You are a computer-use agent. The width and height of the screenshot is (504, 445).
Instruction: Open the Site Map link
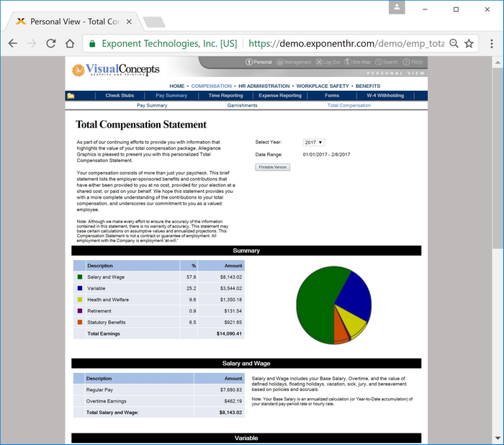point(357,62)
